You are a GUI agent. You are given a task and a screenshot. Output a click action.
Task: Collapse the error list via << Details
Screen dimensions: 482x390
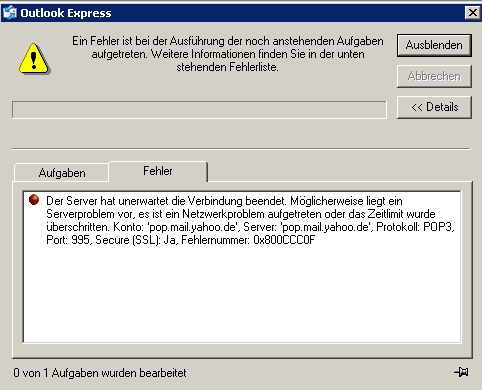[x=434, y=107]
